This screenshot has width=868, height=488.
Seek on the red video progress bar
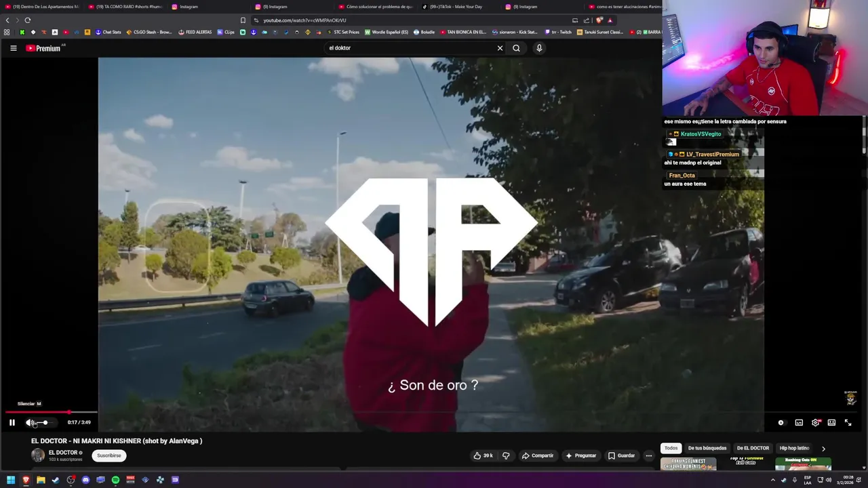point(52,412)
